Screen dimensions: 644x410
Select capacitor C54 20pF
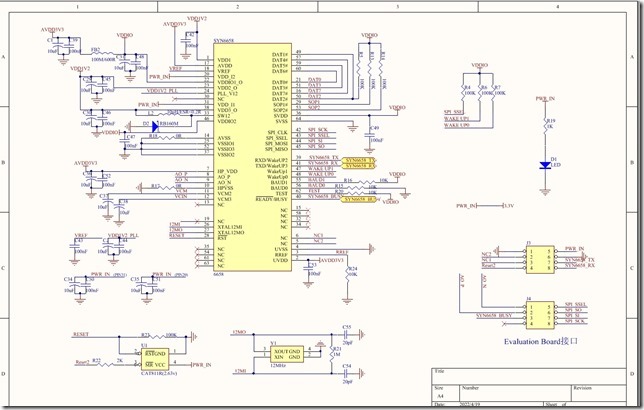346,373
